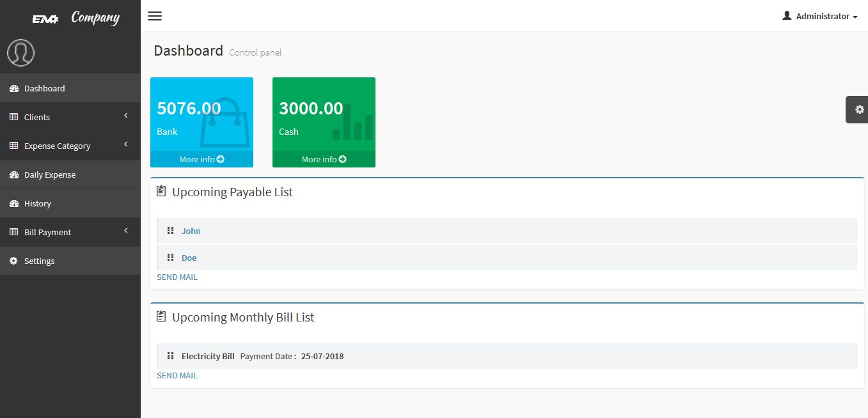Click the Bank label on the blue card
The width and height of the screenshot is (868, 418).
point(167,132)
